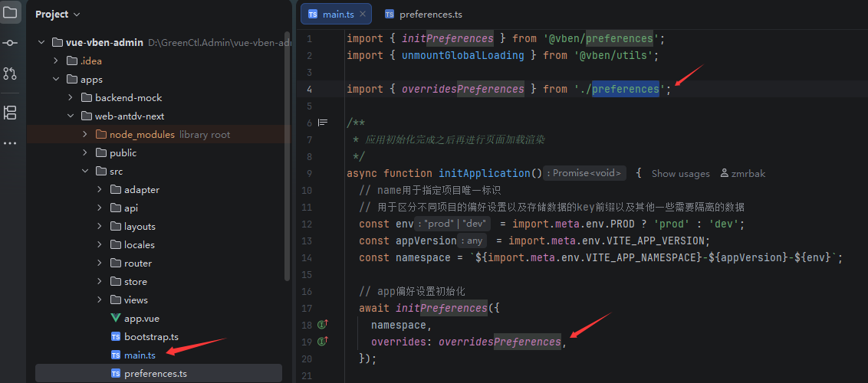Open the Structure tool window icon
The width and height of the screenshot is (868, 383).
10,113
